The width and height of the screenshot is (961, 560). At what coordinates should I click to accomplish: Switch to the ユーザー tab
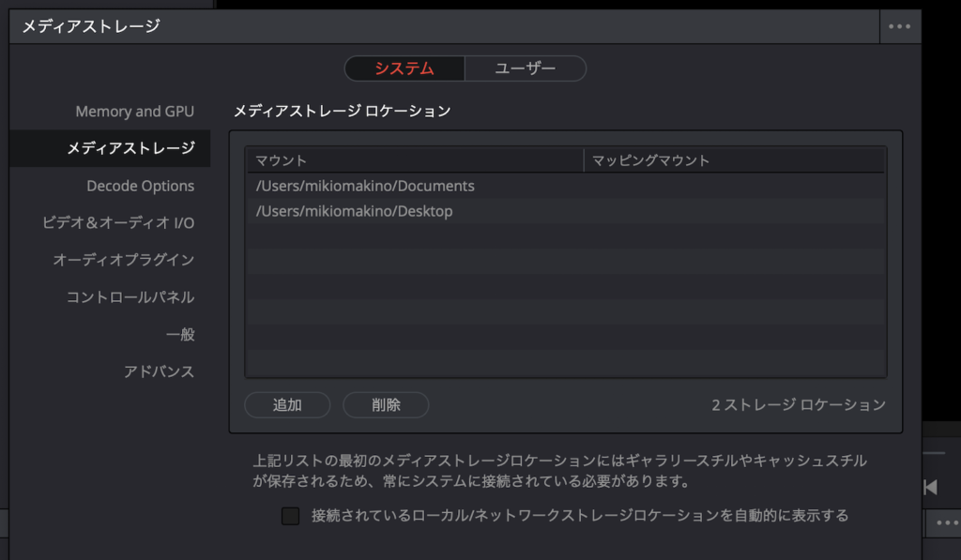click(x=526, y=68)
